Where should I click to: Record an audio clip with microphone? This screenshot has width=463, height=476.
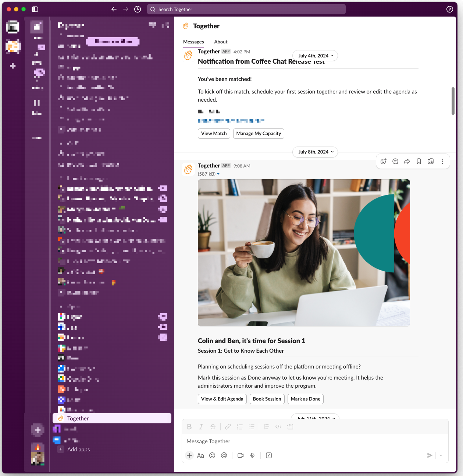pos(252,455)
